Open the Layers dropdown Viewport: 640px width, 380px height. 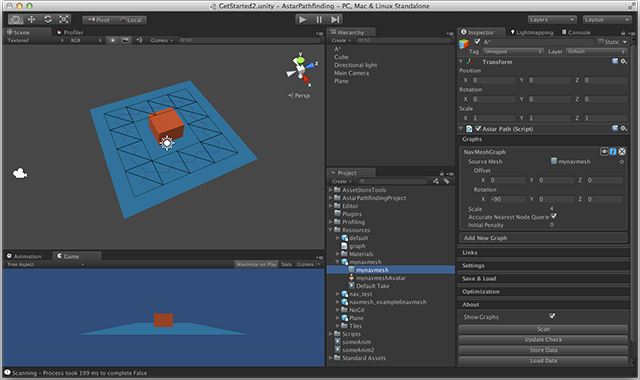pyautogui.click(x=552, y=20)
